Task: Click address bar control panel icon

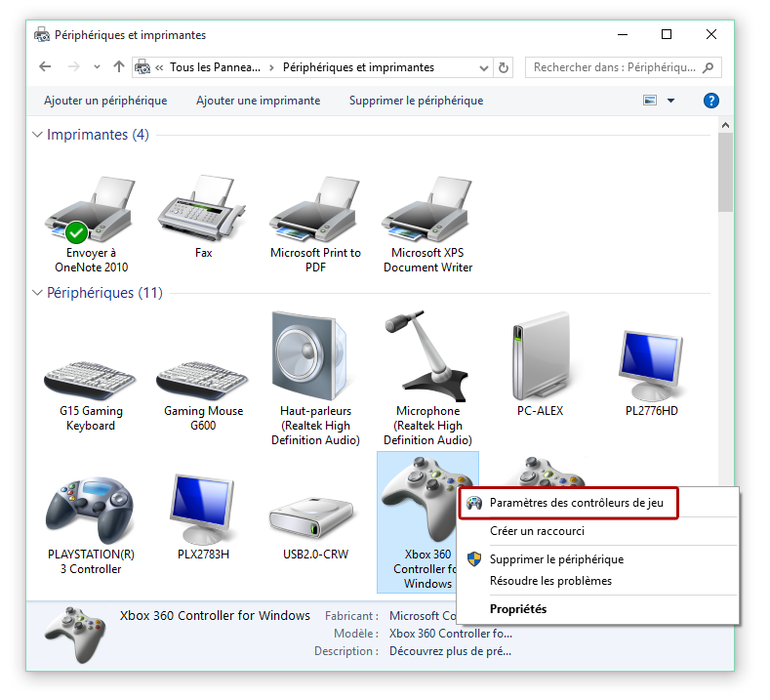Action: 142,67
